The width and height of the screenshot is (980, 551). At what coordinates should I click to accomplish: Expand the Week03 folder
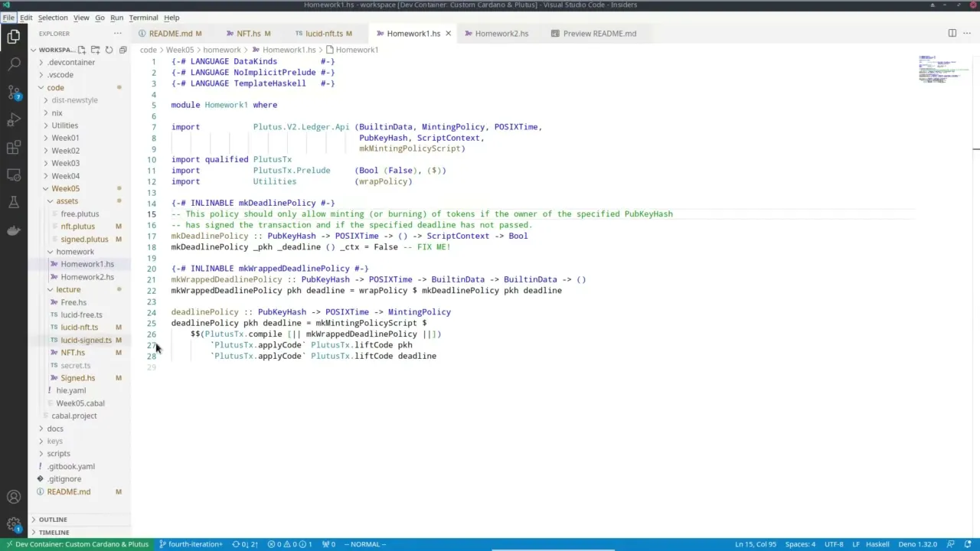click(65, 163)
